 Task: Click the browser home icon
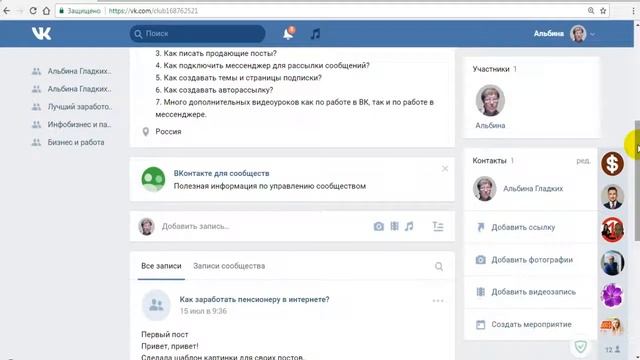(46, 11)
